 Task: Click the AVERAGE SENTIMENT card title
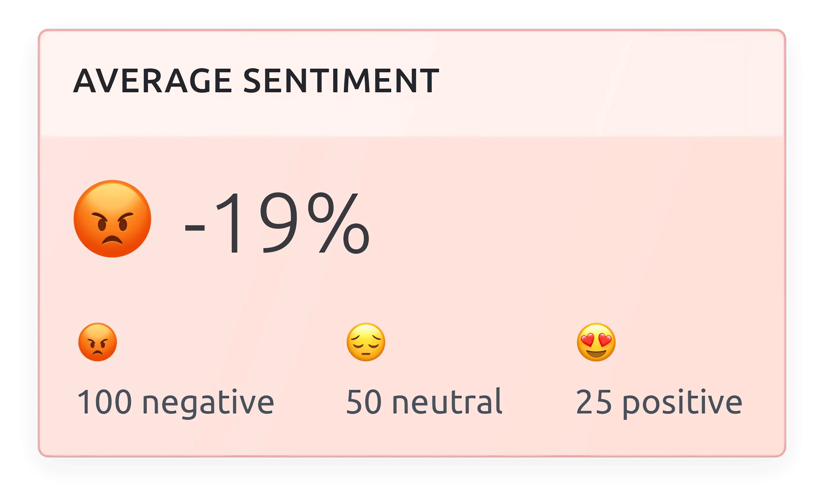tap(256, 80)
